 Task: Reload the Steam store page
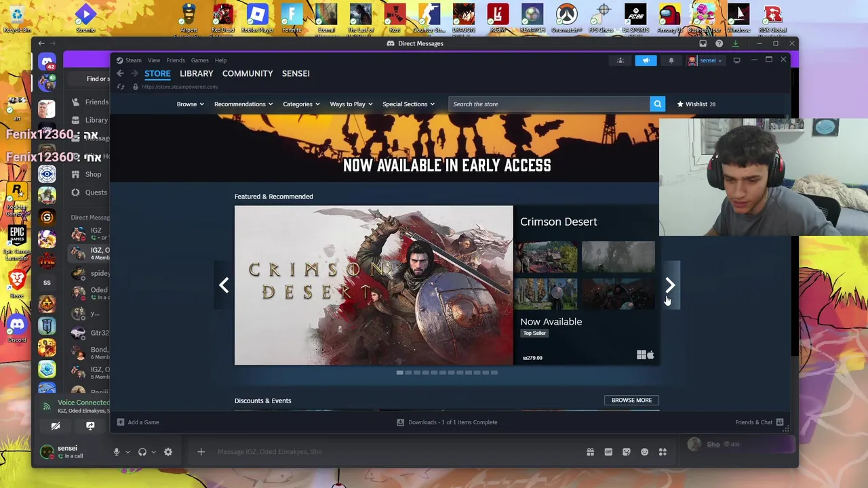(x=121, y=87)
